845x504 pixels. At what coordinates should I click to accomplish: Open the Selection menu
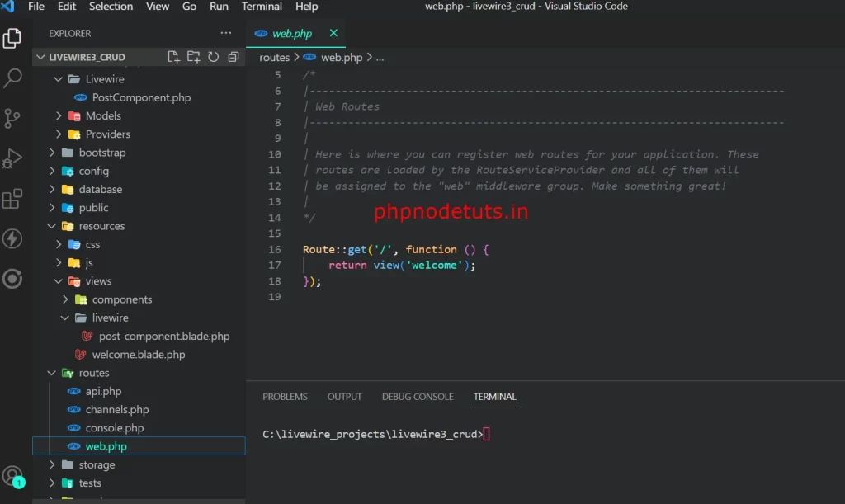tap(111, 7)
